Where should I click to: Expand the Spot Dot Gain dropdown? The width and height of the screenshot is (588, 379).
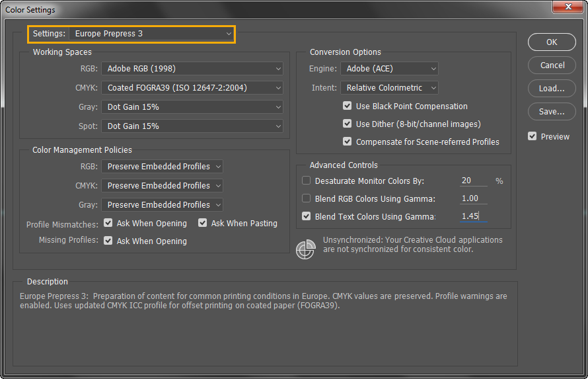point(192,126)
